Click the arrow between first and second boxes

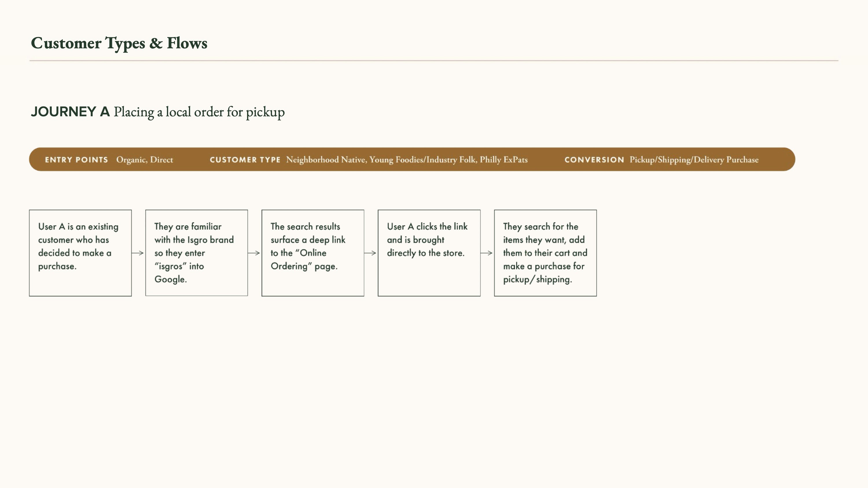pyautogui.click(x=138, y=253)
